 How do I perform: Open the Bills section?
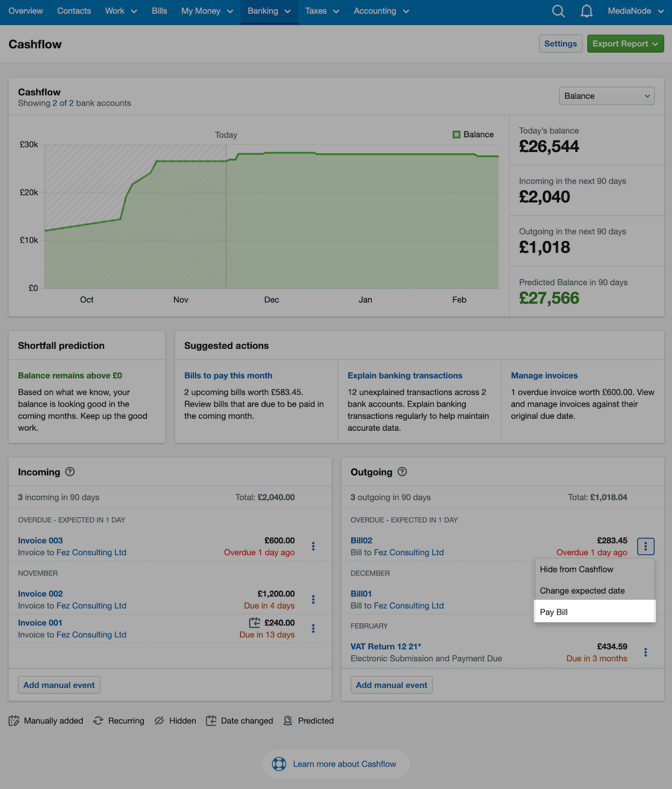pyautogui.click(x=159, y=11)
